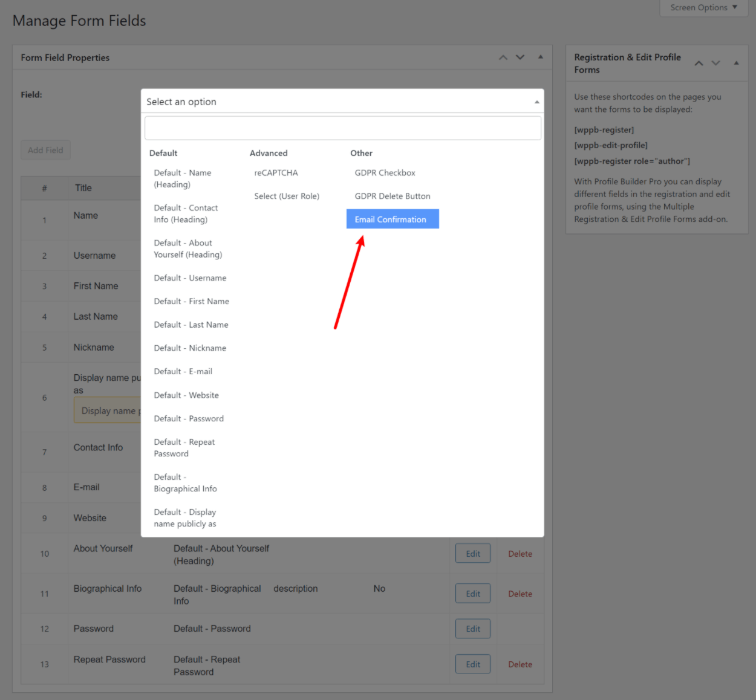756x700 pixels.
Task: Click the up chevron on Registration & Edit Profile Forms
Action: [699, 62]
